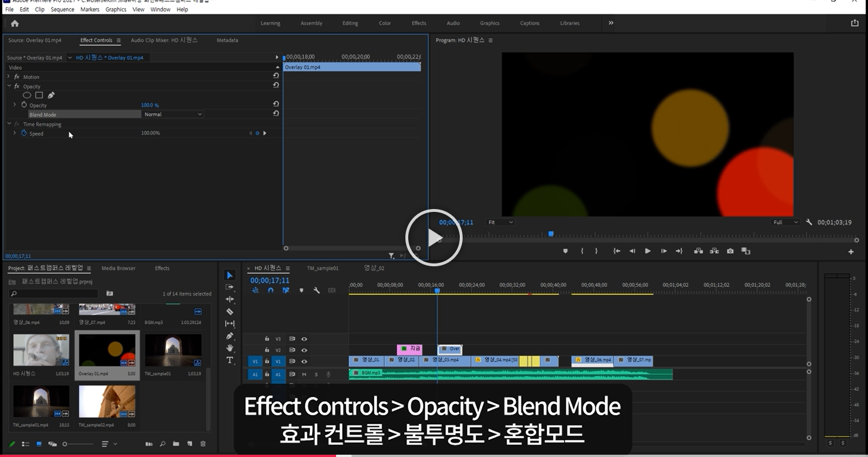
Task: Expand the Opacity value property
Action: tap(15, 105)
